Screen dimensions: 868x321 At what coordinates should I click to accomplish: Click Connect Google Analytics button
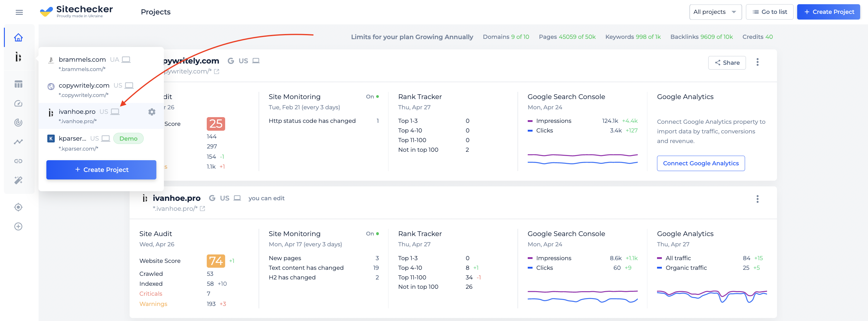pos(700,164)
